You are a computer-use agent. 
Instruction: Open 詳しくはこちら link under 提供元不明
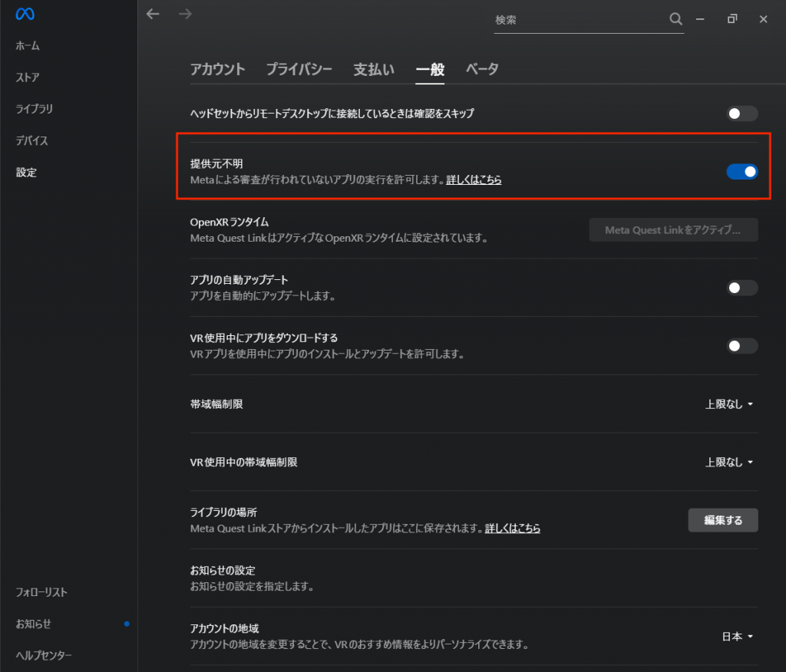tap(474, 180)
